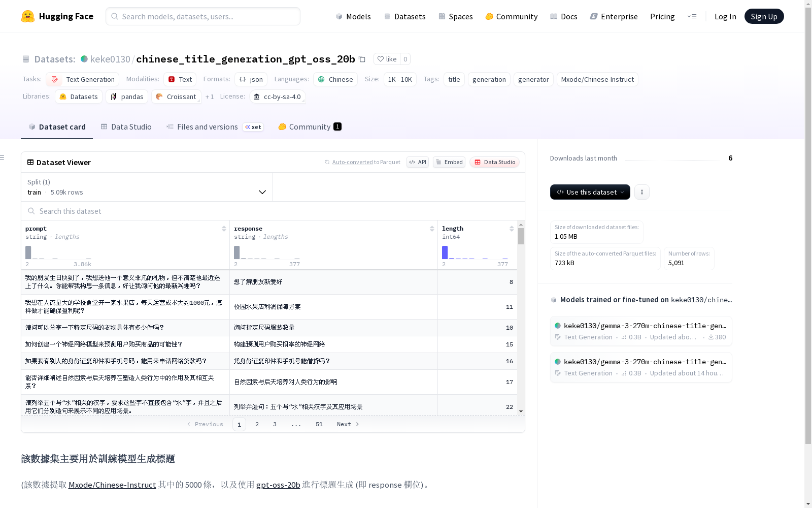
Task: Open the Mxode/Chinese-Instruct link in description
Action: click(x=112, y=485)
